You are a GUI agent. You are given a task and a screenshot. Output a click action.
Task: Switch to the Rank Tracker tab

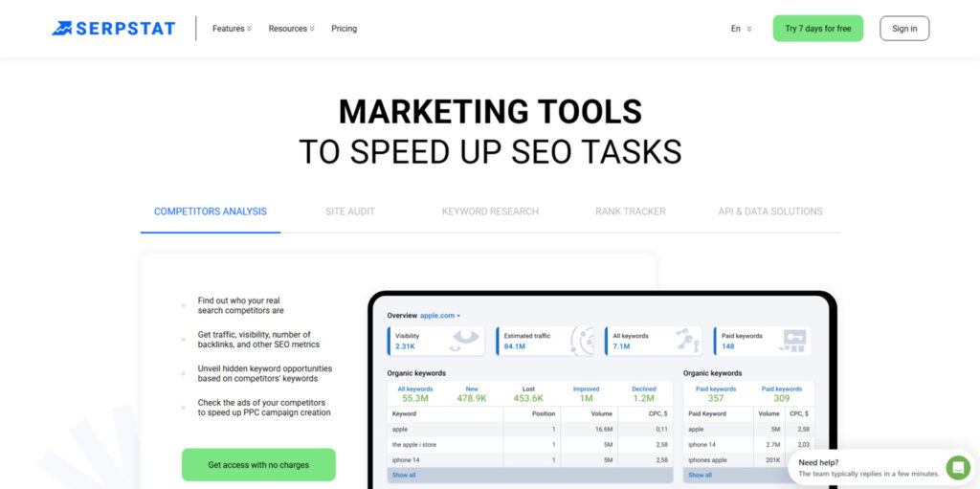[630, 211]
